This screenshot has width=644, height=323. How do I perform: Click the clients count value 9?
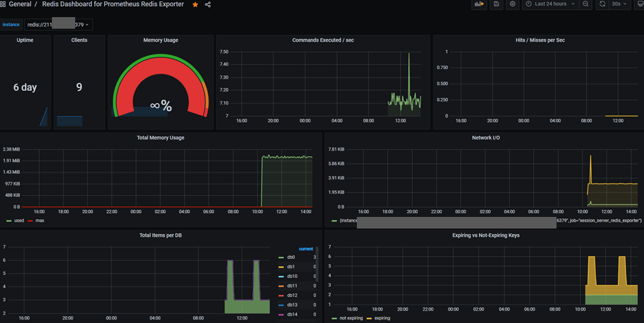(x=79, y=87)
